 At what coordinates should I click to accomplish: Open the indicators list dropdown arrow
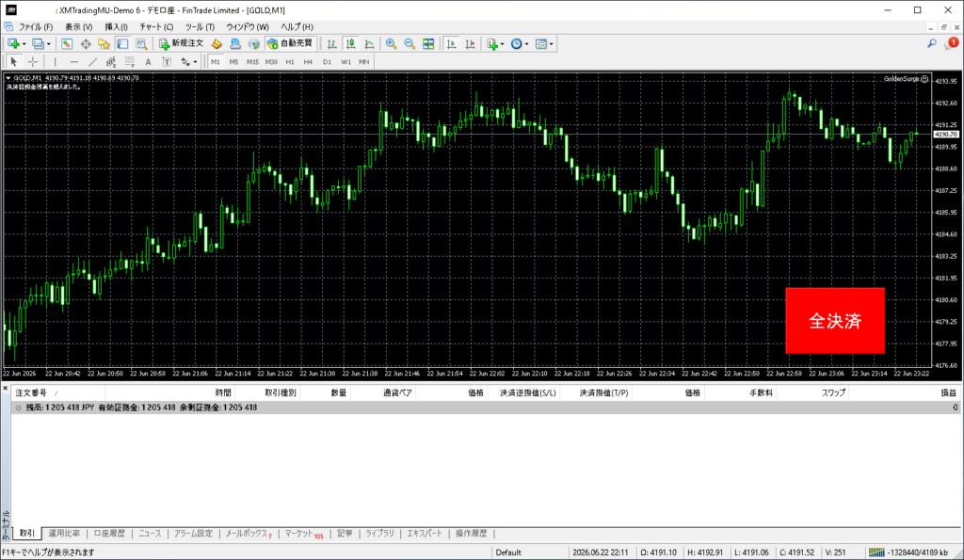click(503, 44)
